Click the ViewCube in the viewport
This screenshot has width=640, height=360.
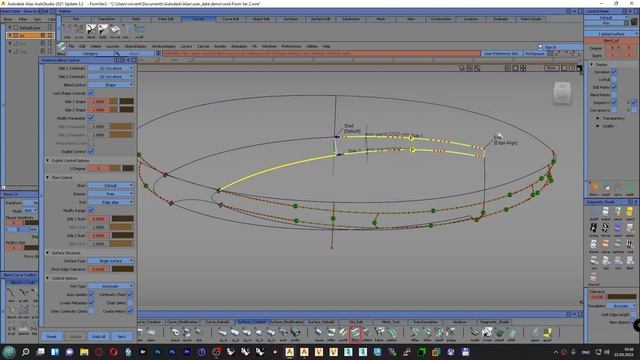click(562, 93)
